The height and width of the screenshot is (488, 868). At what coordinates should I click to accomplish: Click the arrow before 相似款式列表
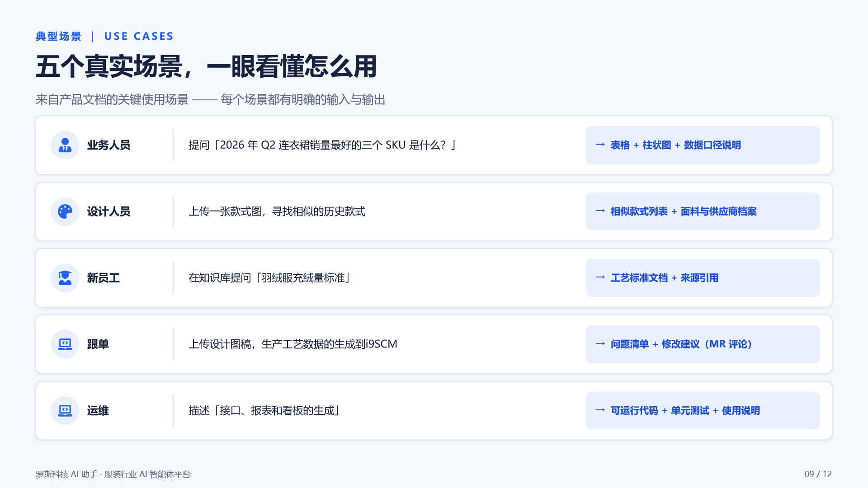(600, 211)
